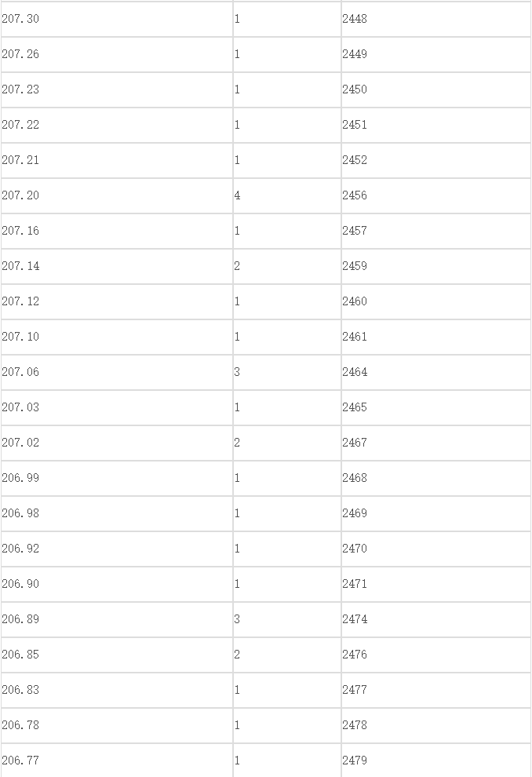The height and width of the screenshot is (777, 532).
Task: Select the 206.77 score cell
Action: click(x=117, y=761)
